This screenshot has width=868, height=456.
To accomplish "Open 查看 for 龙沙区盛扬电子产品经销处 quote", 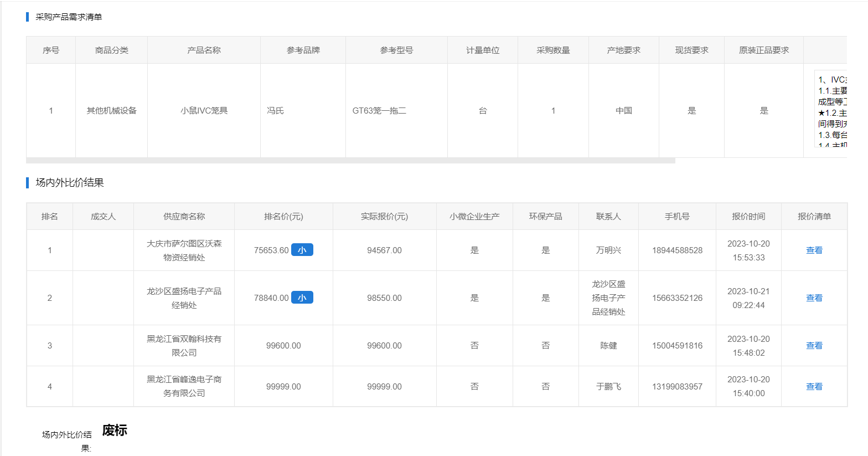I will pos(814,298).
